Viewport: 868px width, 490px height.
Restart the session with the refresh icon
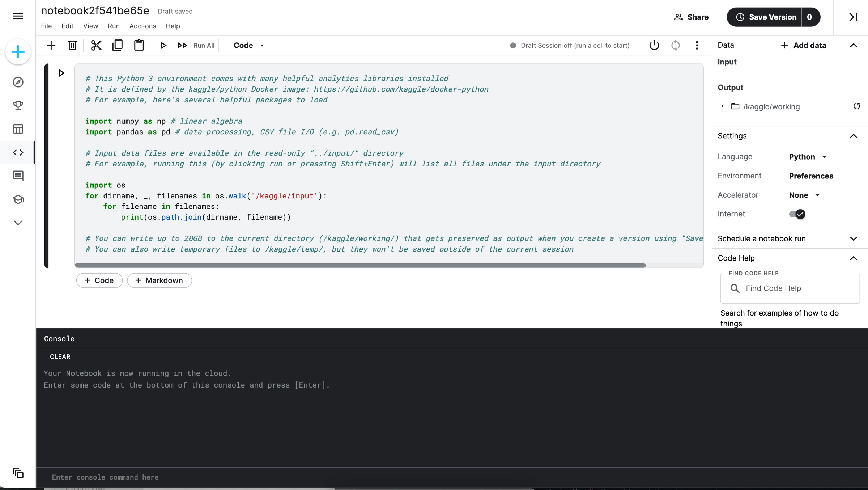(675, 45)
